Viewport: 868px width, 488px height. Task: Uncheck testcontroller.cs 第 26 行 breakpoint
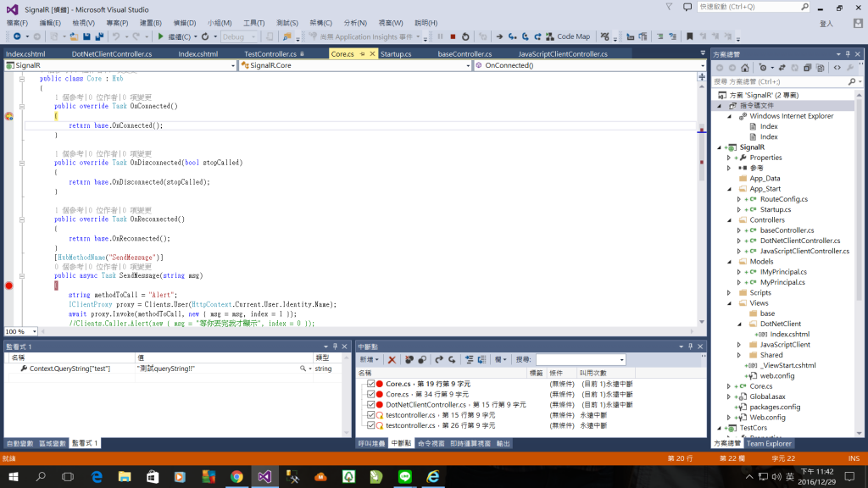(x=371, y=425)
